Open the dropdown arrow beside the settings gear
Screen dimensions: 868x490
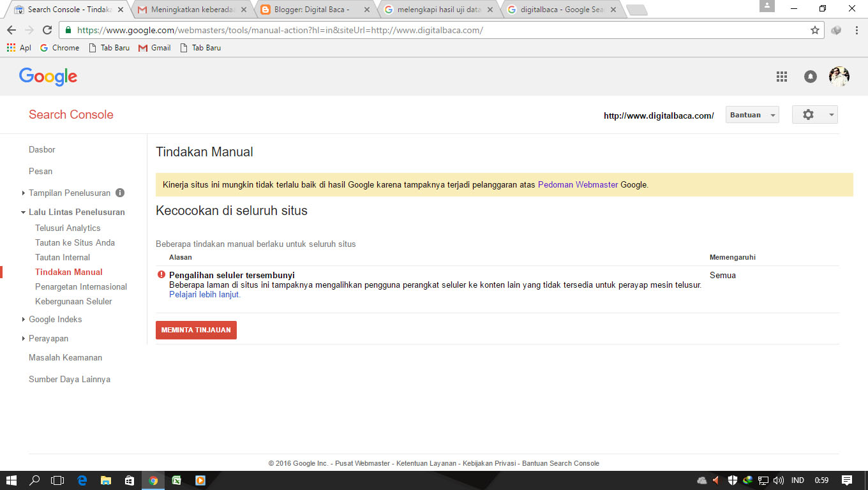831,115
